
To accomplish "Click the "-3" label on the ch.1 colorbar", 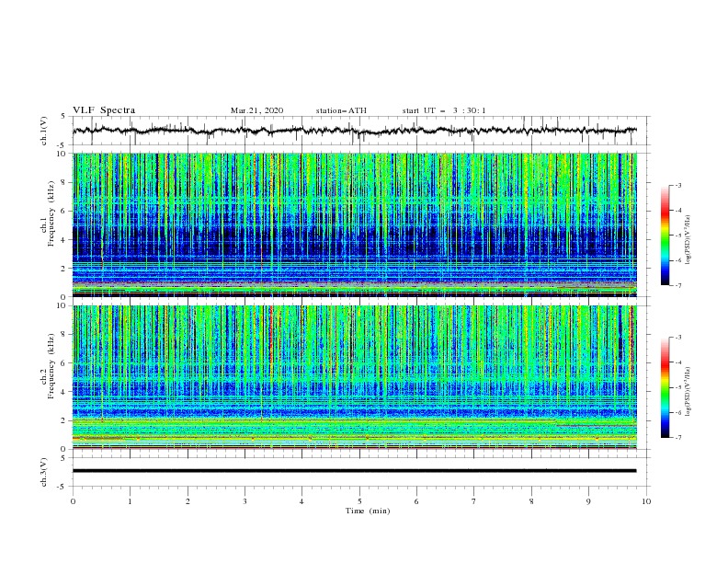I will 678,185.
